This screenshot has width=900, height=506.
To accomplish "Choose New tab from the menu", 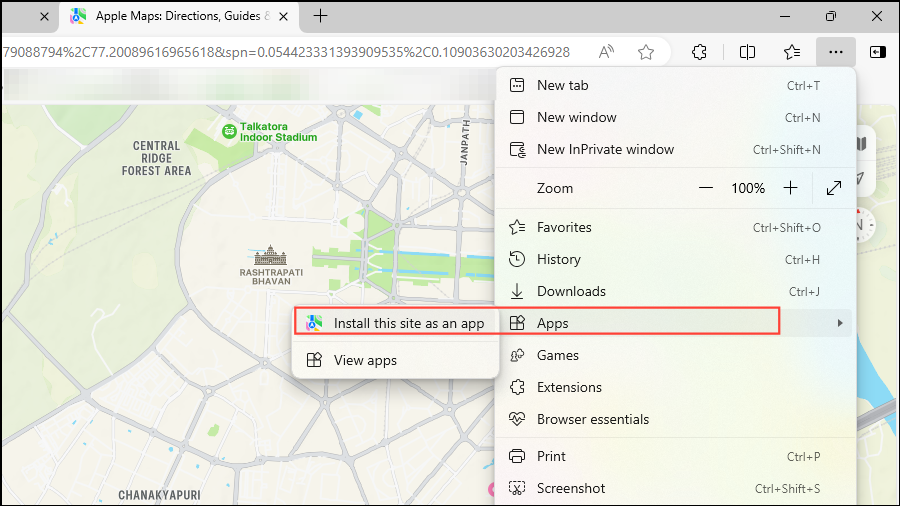I will click(675, 85).
